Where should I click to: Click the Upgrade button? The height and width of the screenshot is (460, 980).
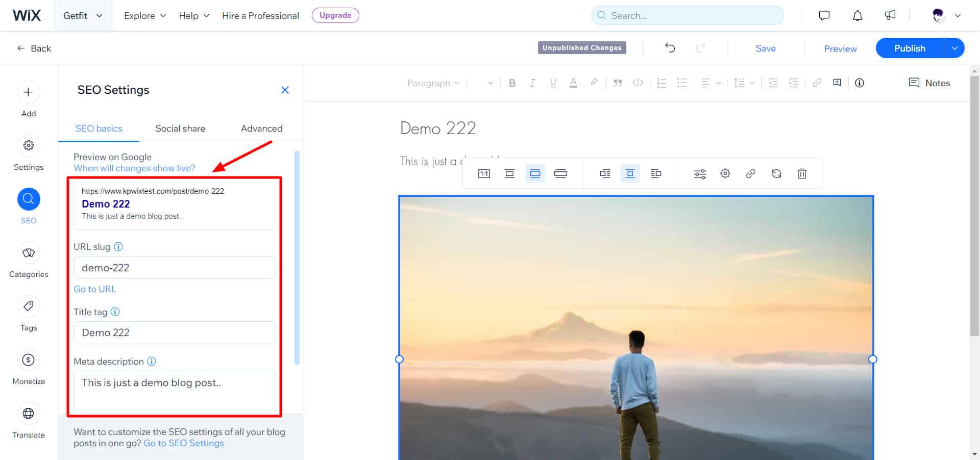coord(335,15)
